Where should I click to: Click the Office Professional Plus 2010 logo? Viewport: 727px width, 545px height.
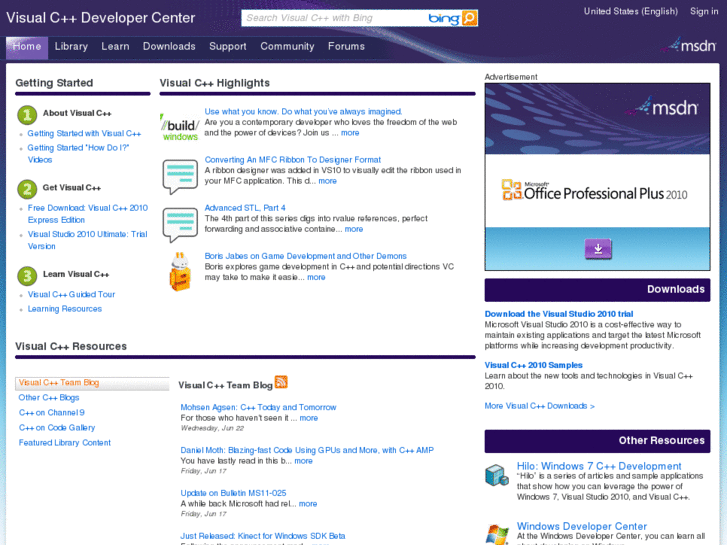click(x=594, y=191)
